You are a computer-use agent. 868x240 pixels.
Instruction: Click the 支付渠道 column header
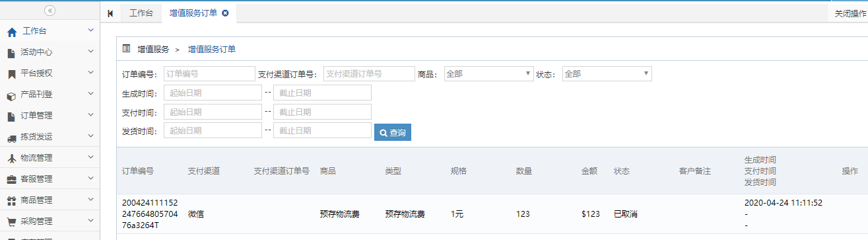point(204,171)
